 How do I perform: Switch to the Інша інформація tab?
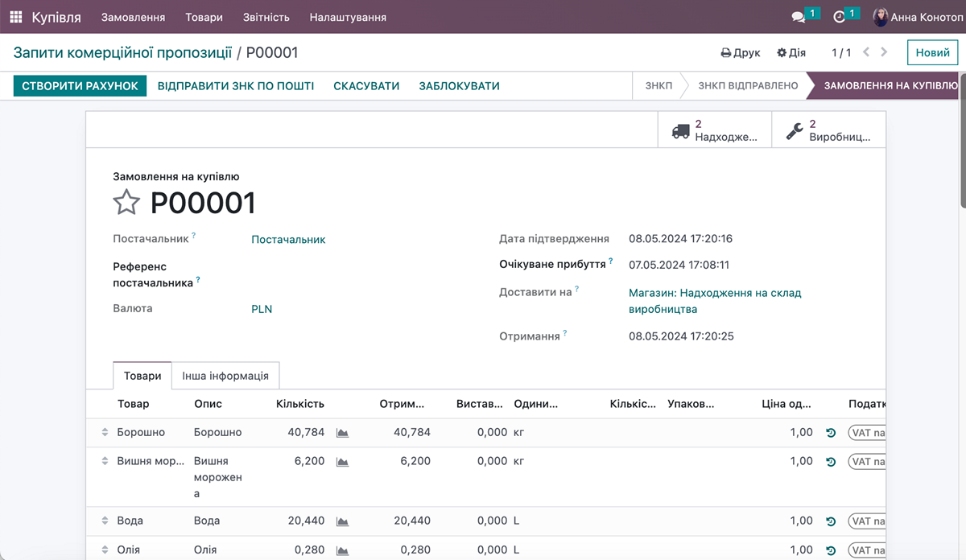(x=230, y=376)
